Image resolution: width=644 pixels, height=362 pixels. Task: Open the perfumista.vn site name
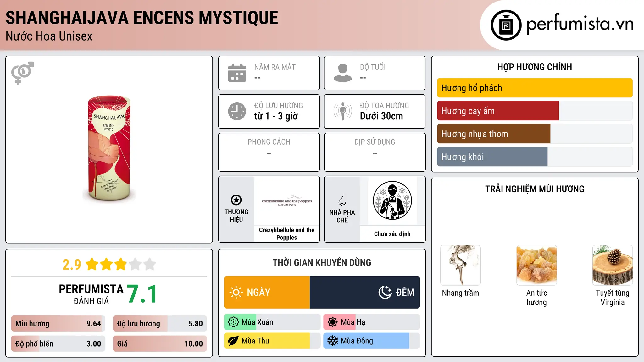point(580,24)
